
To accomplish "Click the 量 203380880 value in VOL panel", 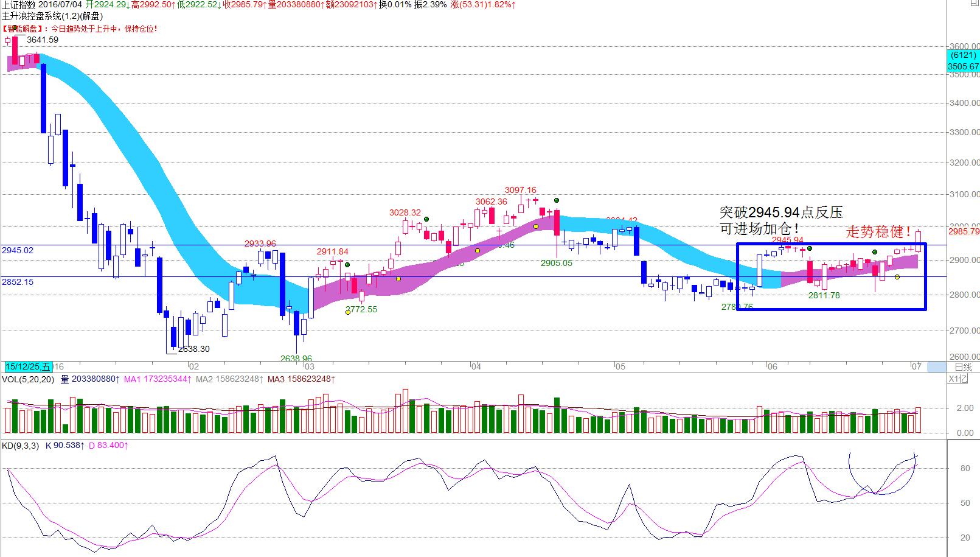I will 90,379.
